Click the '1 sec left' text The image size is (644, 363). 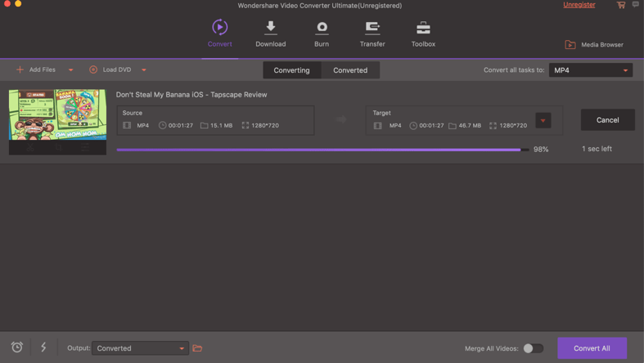pos(597,149)
